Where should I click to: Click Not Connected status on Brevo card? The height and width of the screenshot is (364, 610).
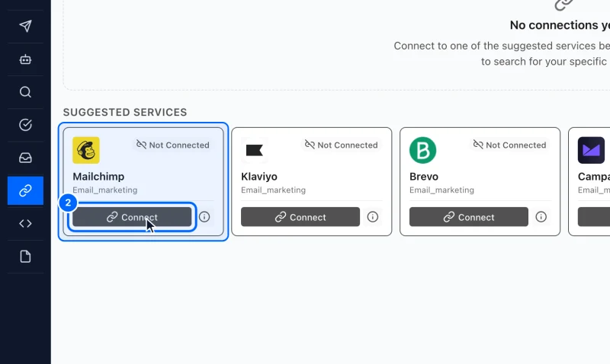coord(509,145)
